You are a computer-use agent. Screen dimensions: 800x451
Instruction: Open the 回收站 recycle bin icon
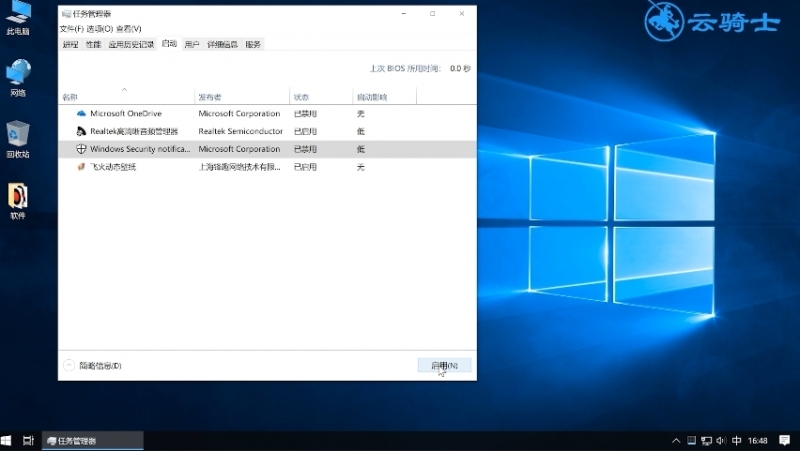[x=18, y=139]
